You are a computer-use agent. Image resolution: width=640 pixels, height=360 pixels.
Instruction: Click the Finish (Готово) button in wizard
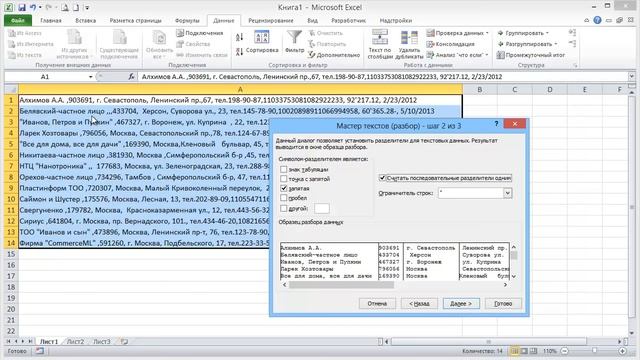(x=503, y=304)
